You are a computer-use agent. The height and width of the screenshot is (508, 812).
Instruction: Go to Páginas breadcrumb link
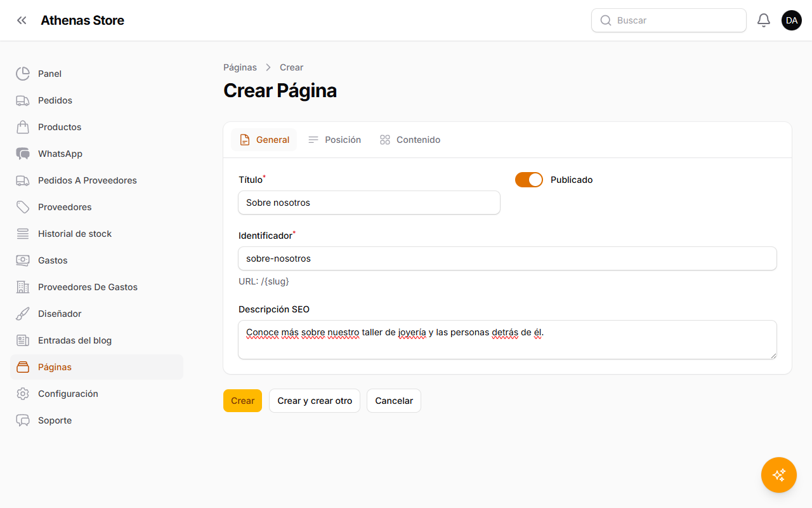[x=240, y=67]
